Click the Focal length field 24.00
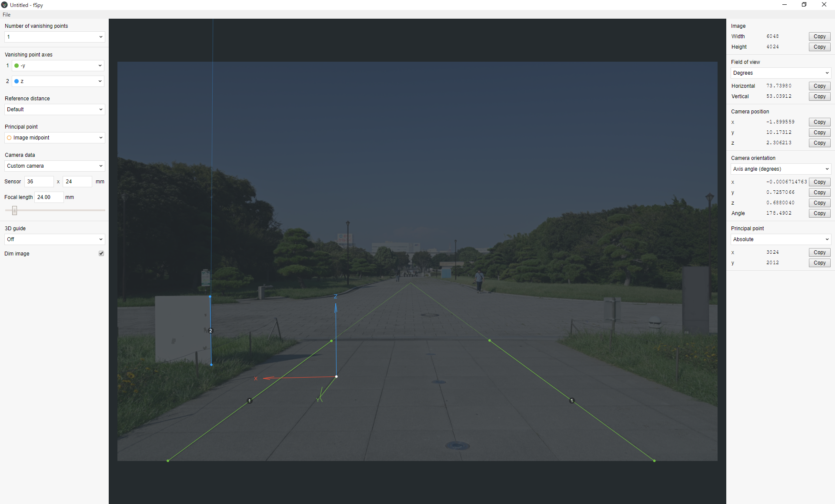The image size is (835, 504). 49,197
